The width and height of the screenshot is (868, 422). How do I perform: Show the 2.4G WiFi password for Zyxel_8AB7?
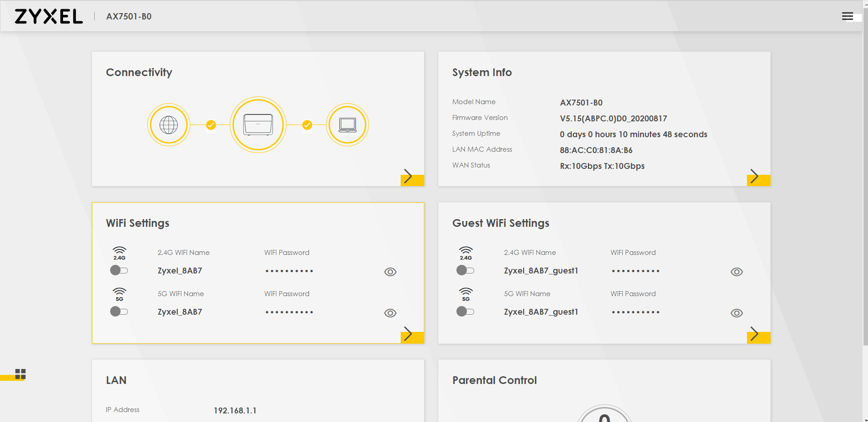point(390,272)
